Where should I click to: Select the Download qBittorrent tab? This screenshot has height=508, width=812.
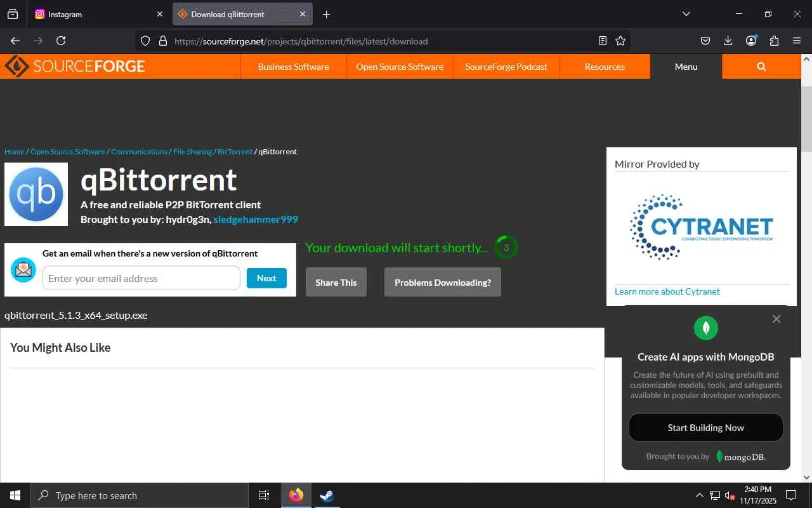[242, 14]
